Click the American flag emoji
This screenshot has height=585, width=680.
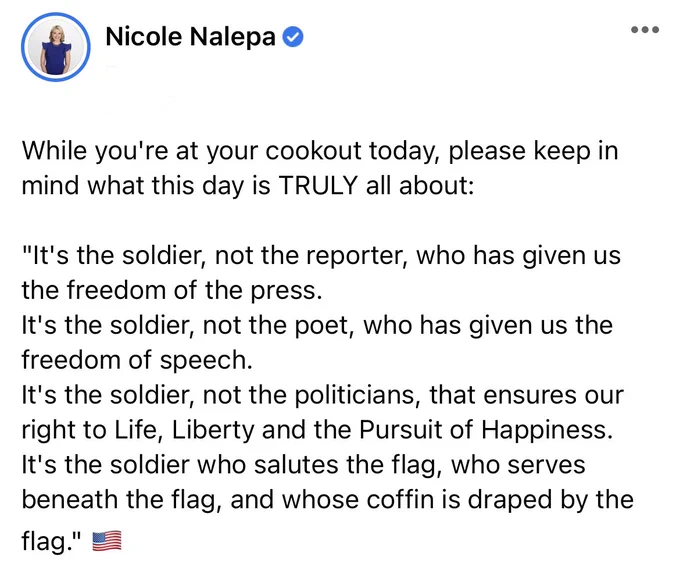pos(107,541)
